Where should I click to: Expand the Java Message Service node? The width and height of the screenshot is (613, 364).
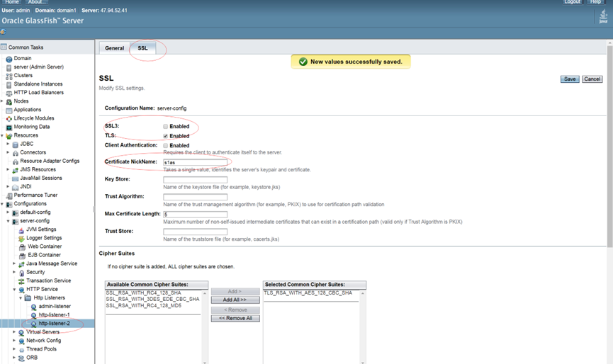click(14, 263)
